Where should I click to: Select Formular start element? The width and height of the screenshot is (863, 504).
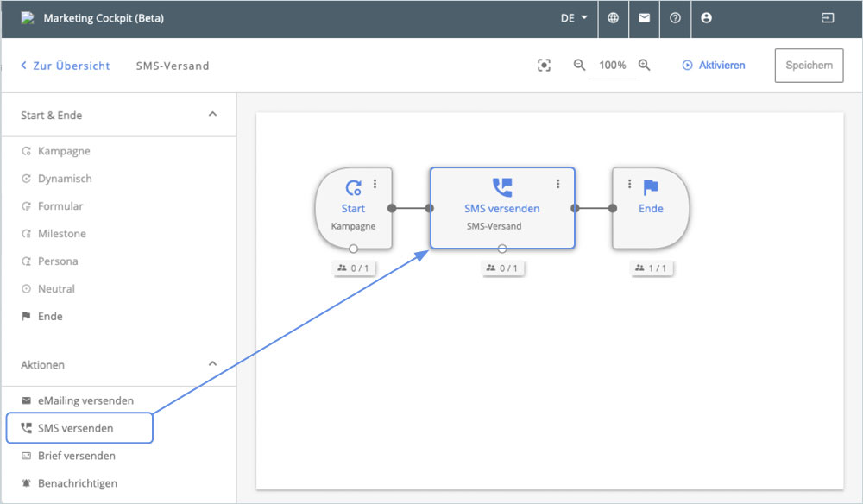tap(53, 206)
